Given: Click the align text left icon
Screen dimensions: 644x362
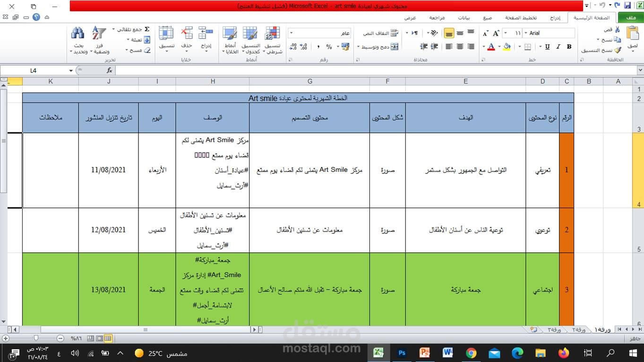Looking at the screenshot, I should click(449, 47).
